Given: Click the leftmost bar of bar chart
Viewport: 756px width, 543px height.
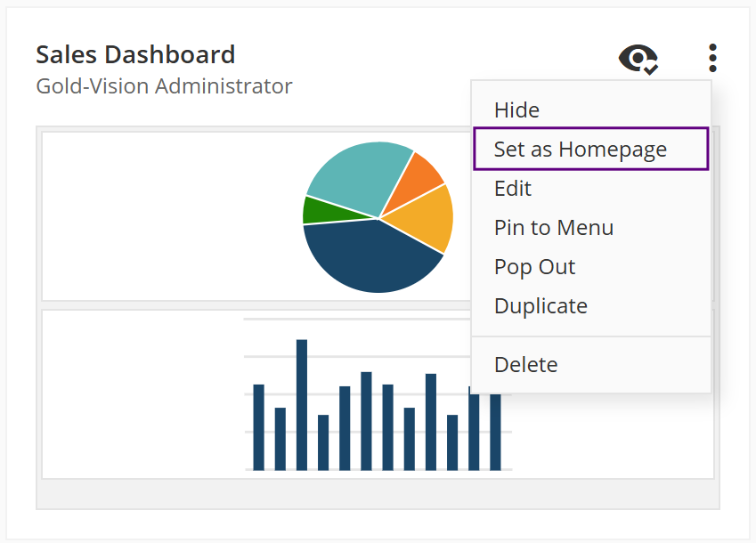Looking at the screenshot, I should (259, 427).
